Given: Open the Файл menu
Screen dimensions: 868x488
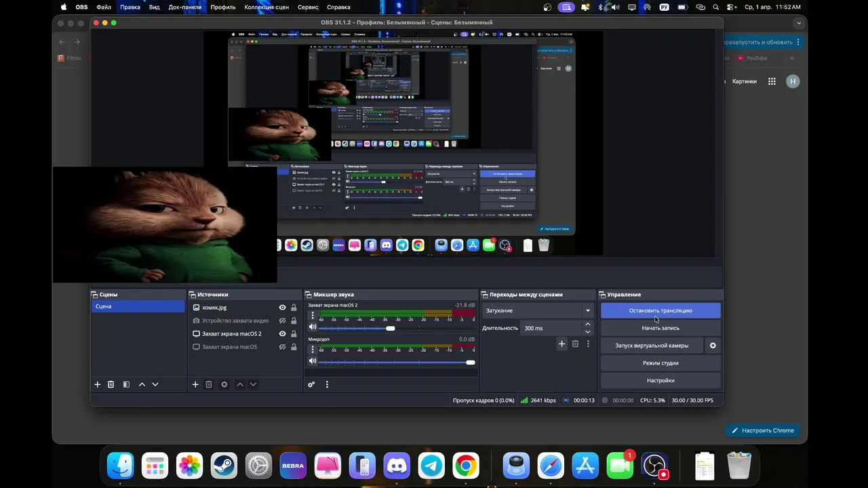Looking at the screenshot, I should pos(104,7).
